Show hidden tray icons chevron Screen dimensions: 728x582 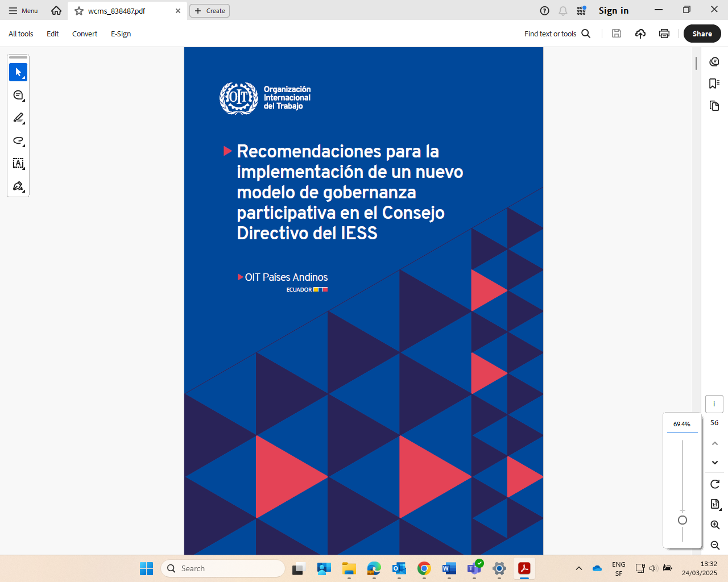pyautogui.click(x=579, y=568)
